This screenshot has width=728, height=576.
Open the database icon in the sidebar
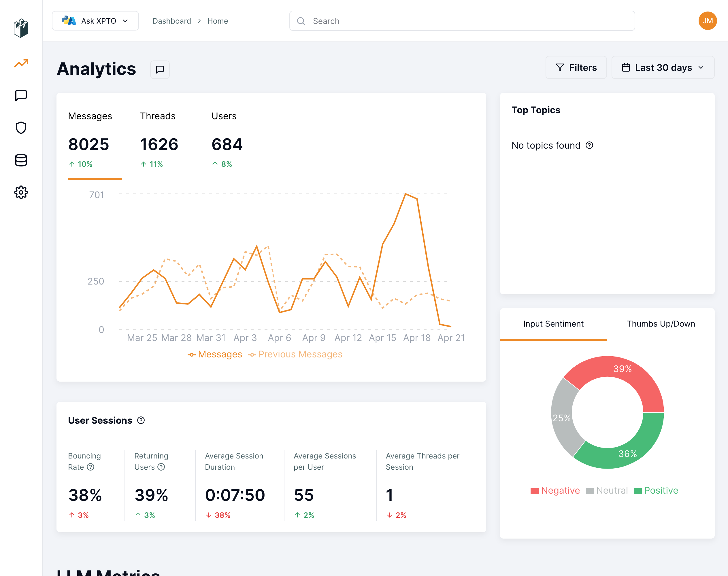[x=21, y=160]
